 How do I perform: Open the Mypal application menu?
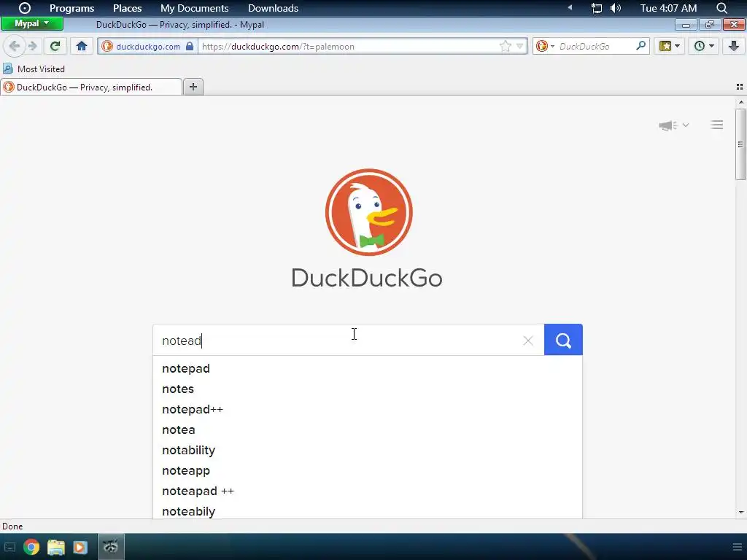[x=32, y=23]
